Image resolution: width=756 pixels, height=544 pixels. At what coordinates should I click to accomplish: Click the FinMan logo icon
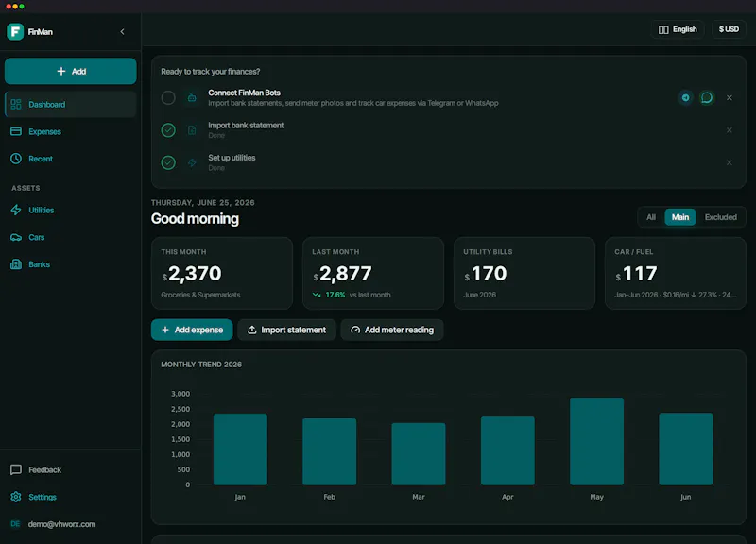click(15, 32)
